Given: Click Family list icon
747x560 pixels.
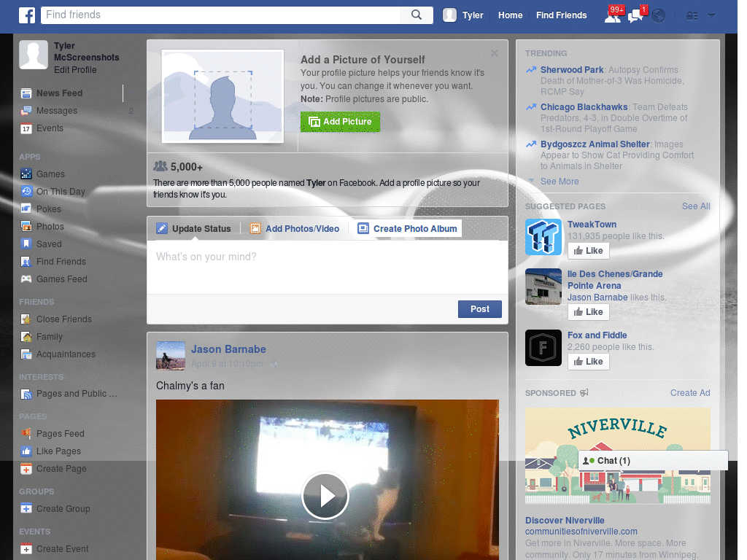Looking at the screenshot, I should [26, 337].
